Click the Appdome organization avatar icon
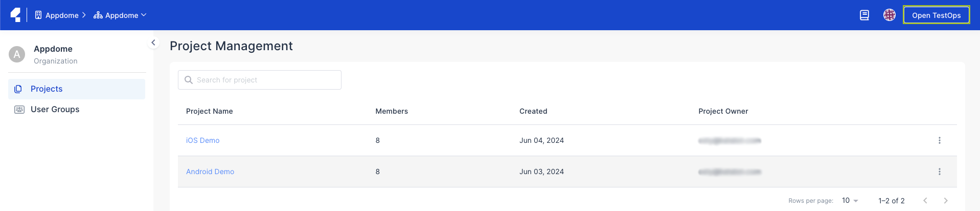Image resolution: width=980 pixels, height=211 pixels. point(17,54)
